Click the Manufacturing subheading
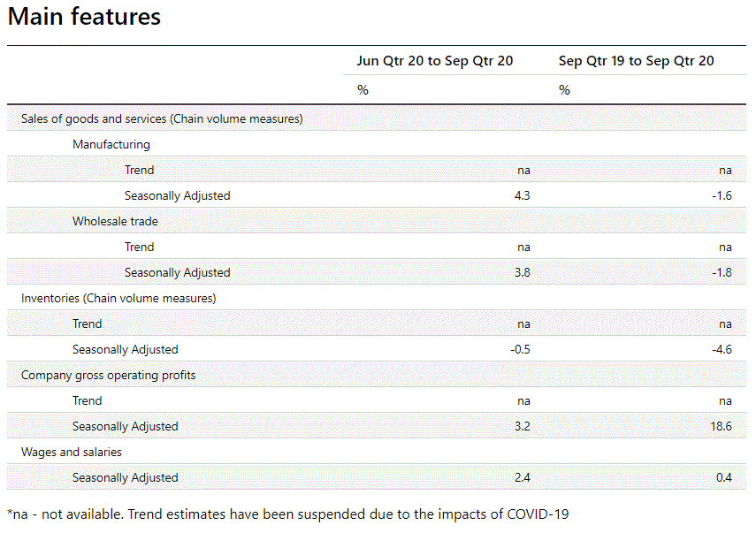This screenshot has height=533, width=756. pyautogui.click(x=111, y=144)
